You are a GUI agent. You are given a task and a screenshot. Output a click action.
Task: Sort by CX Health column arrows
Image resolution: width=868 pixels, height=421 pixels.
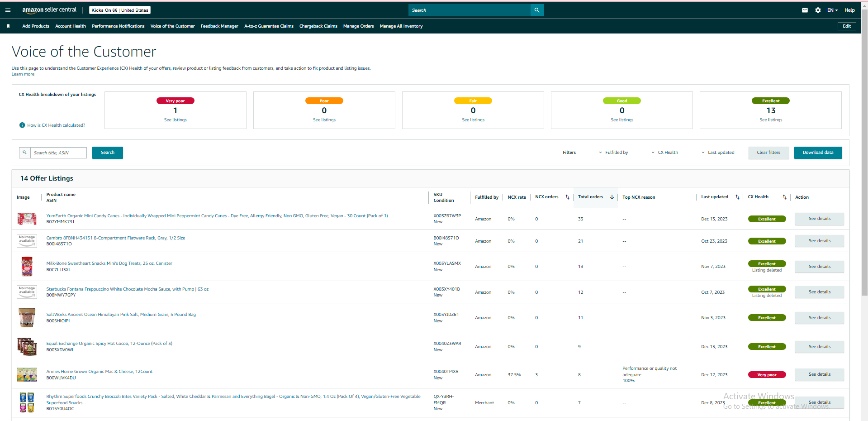[785, 197]
